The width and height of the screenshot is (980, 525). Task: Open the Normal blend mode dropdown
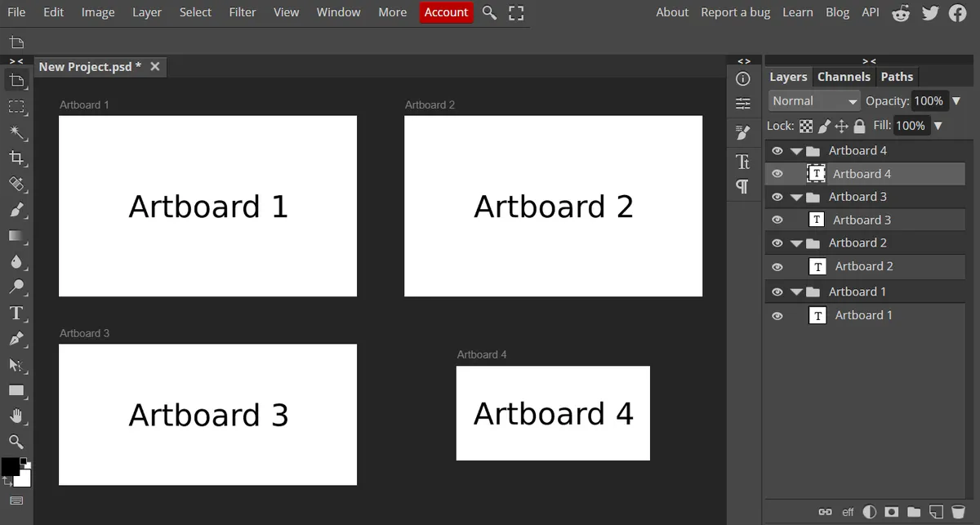(814, 101)
